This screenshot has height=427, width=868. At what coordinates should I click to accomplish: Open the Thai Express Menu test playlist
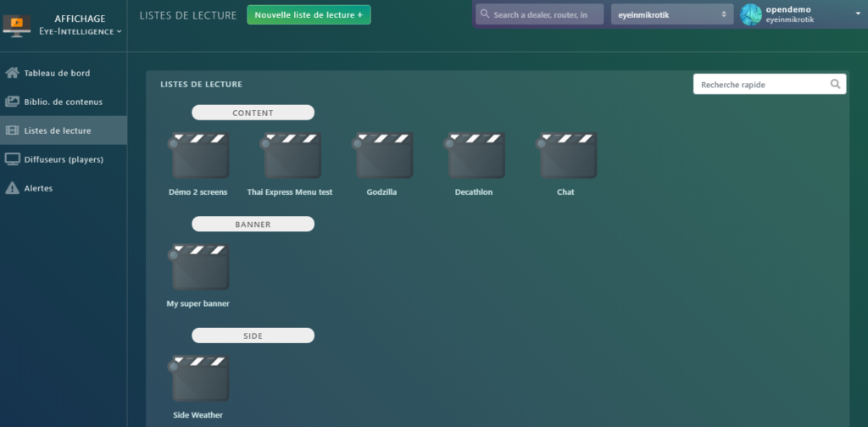click(292, 156)
